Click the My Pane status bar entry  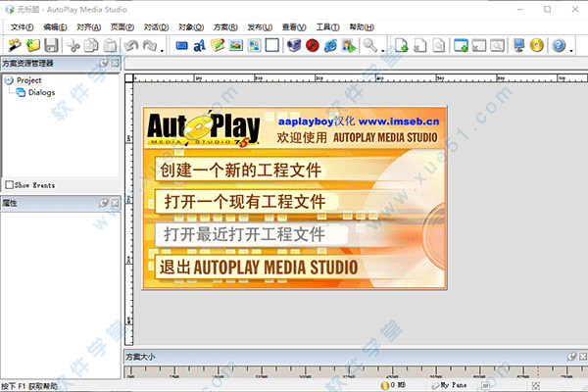point(449,385)
